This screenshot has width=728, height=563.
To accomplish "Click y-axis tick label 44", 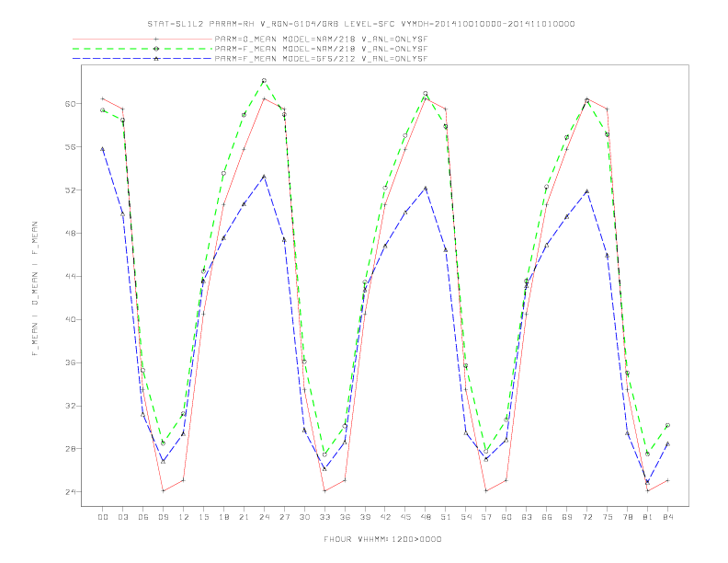I will tap(70, 276).
